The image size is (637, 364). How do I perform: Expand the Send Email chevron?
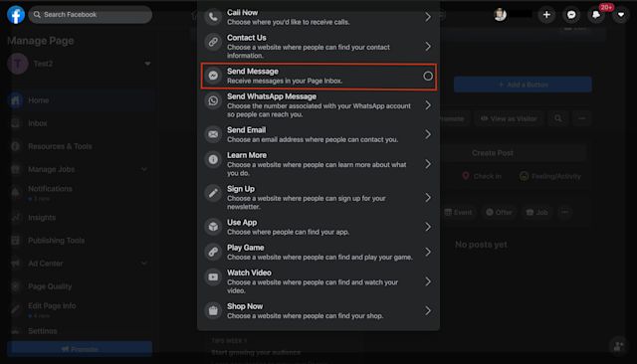428,134
